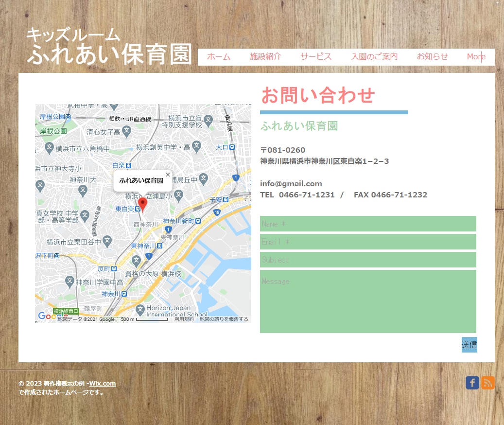Click the 横浜市立盲特別支援学校 marker
Viewport: 504px width, 425px height.
click(x=209, y=120)
